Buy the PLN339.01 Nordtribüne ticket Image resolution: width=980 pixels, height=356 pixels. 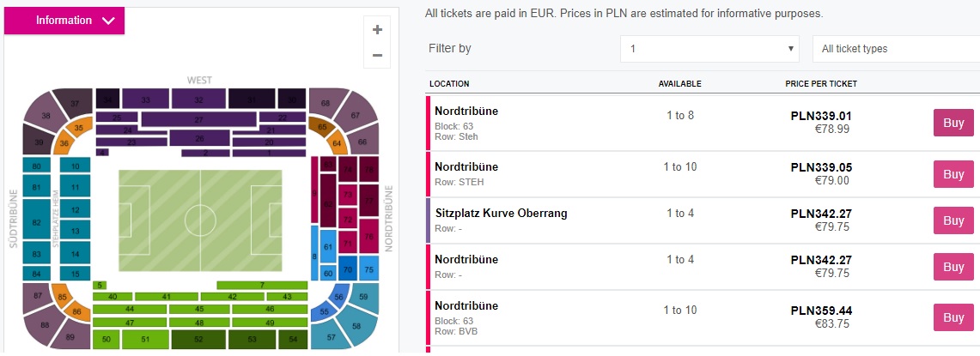(x=953, y=123)
